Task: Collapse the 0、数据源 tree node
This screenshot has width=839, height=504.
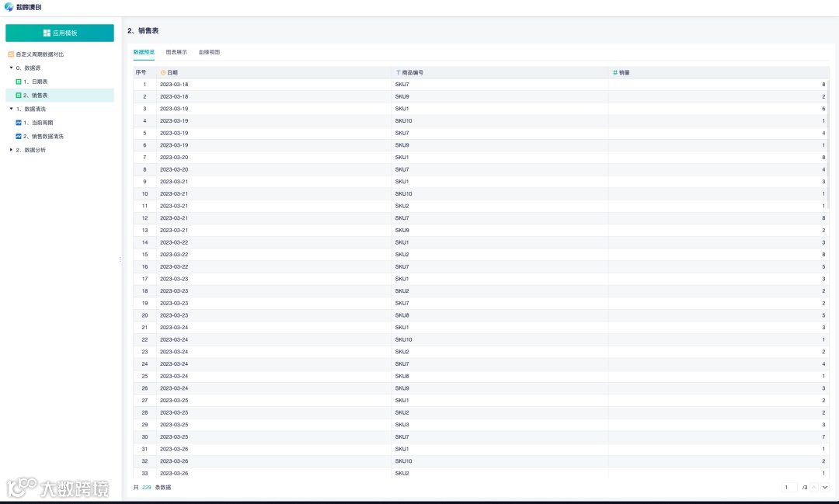Action: pos(11,68)
